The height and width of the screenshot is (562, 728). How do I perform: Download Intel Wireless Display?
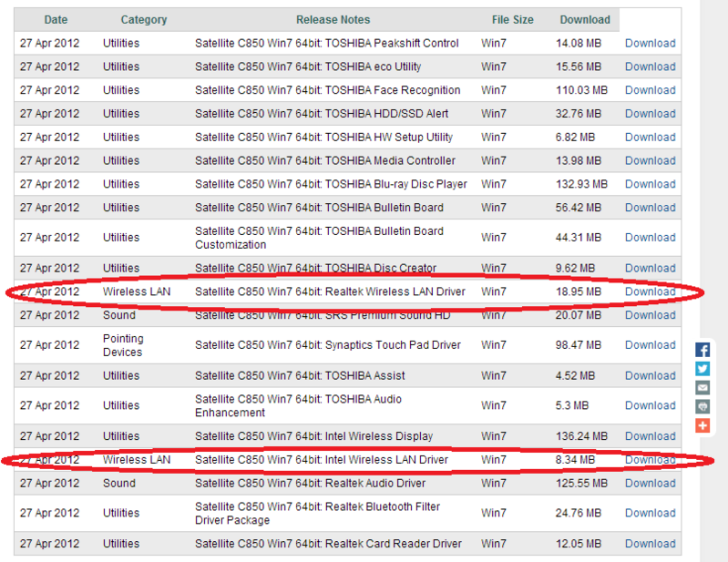tap(650, 436)
